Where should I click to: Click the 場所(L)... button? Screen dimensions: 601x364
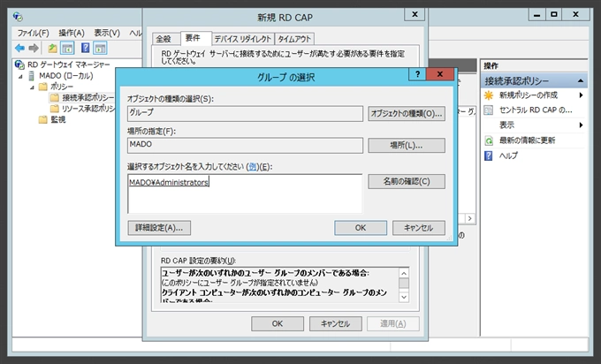click(407, 146)
